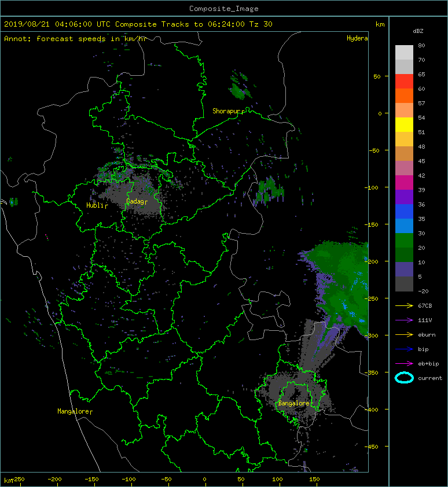This screenshot has width=448, height=487.
Task: Pick the purple swatch between 39 and 36
Action: 404,197
